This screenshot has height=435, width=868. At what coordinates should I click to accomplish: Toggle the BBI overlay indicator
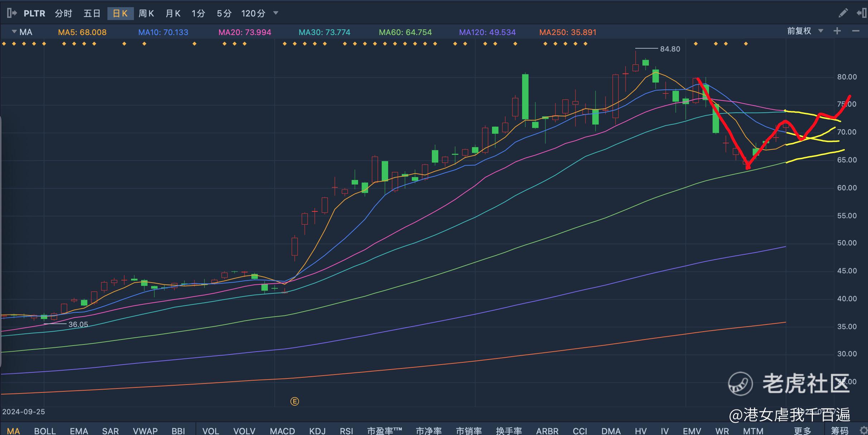click(178, 431)
